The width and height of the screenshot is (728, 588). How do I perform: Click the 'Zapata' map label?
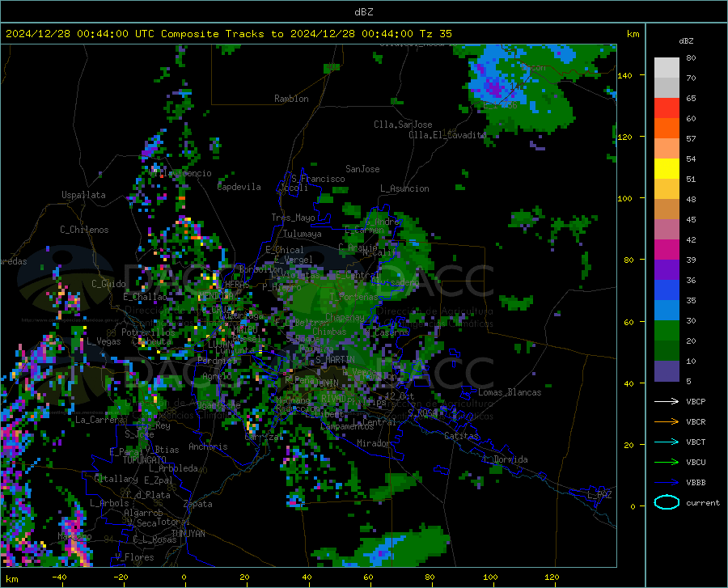[198, 504]
